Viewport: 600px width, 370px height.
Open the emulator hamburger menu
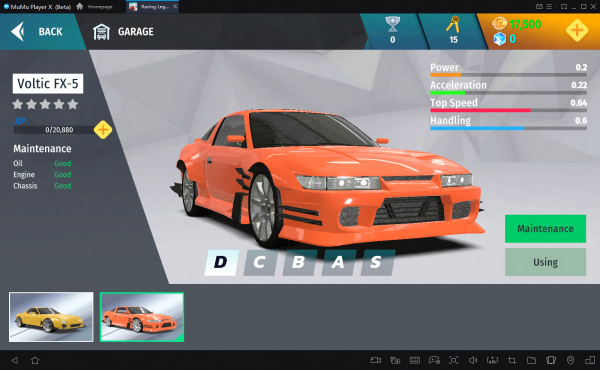(549, 7)
